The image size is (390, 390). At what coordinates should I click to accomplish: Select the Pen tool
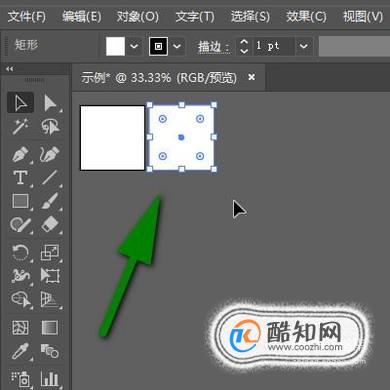[x=20, y=154]
